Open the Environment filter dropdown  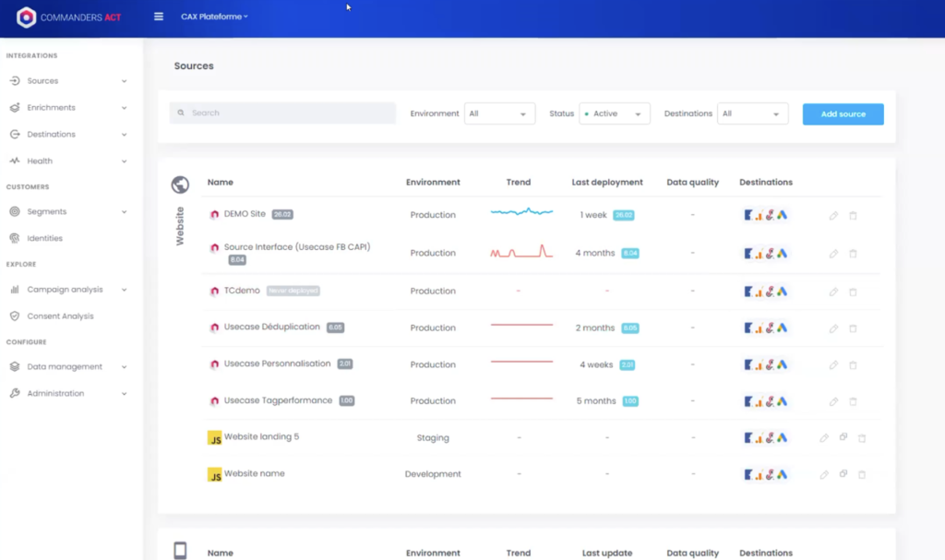click(x=498, y=114)
